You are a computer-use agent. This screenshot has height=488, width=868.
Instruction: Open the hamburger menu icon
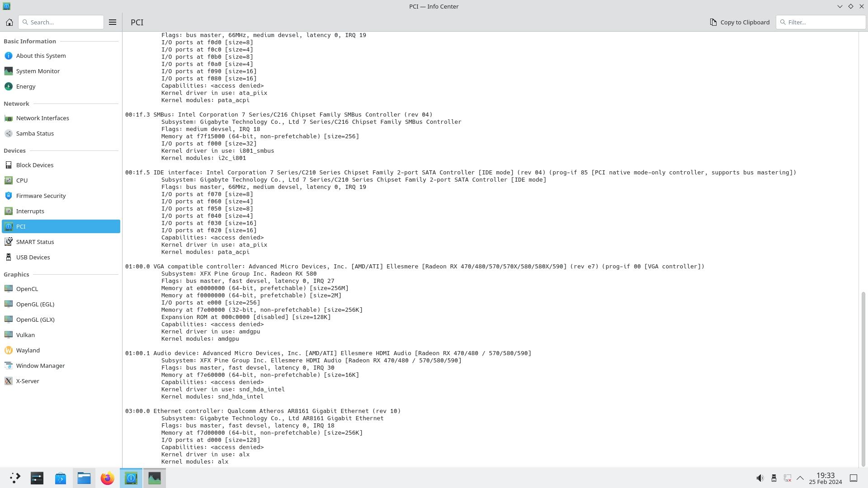tap(113, 22)
